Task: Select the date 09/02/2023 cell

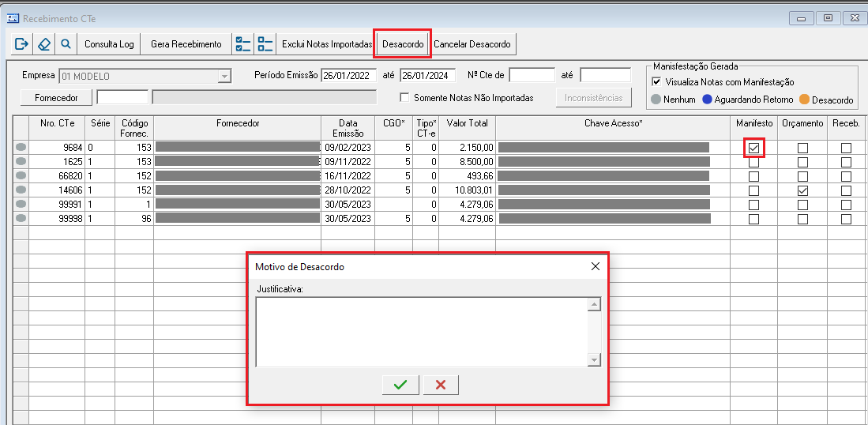Action: pyautogui.click(x=348, y=148)
